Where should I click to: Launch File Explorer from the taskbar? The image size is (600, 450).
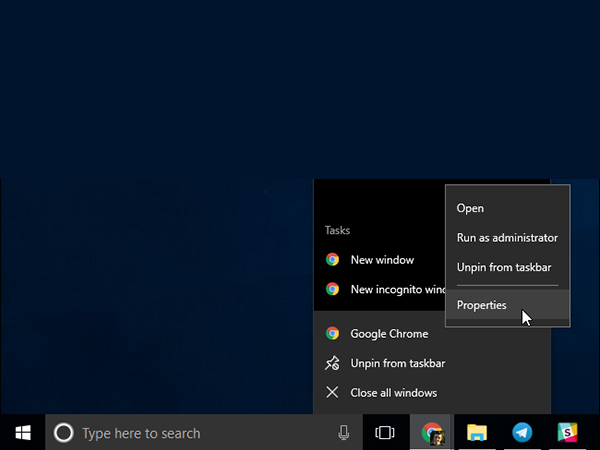click(478, 433)
